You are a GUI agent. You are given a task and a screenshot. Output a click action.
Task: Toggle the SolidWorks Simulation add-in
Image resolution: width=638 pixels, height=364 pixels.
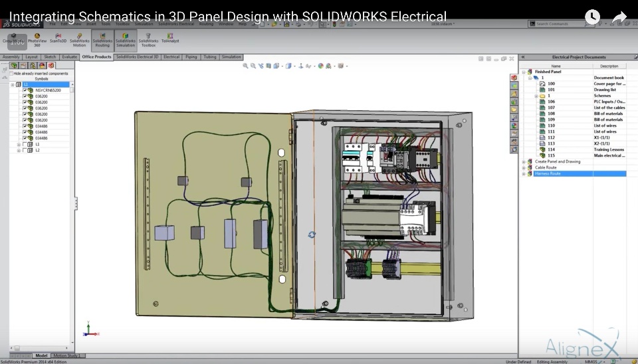coord(126,40)
